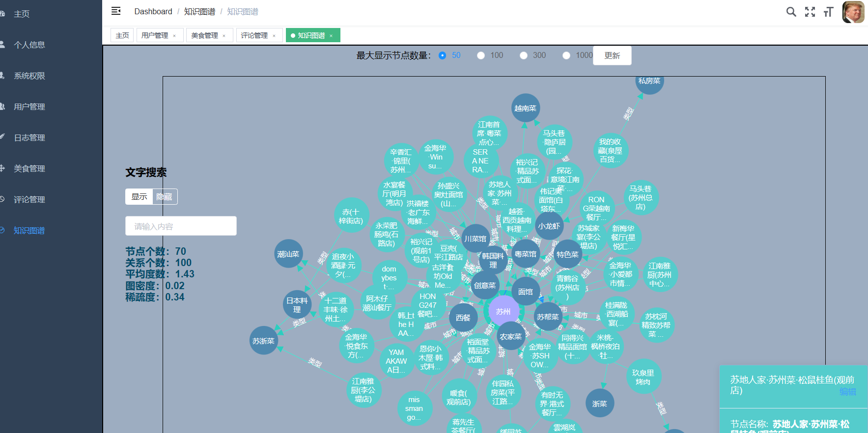Viewport: 868px width, 433px height.
Task: Select the 阿木仔潮汕餐厅 graph node
Action: [377, 303]
